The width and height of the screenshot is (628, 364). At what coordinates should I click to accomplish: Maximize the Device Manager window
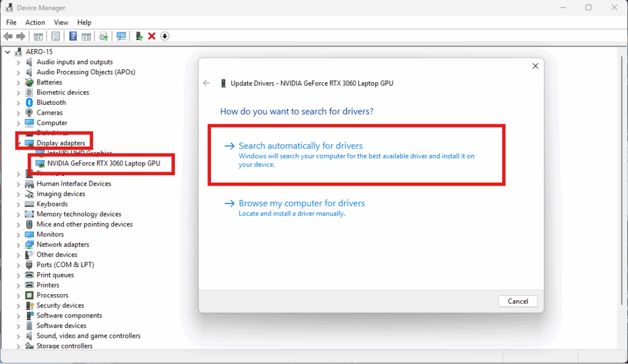click(x=588, y=7)
